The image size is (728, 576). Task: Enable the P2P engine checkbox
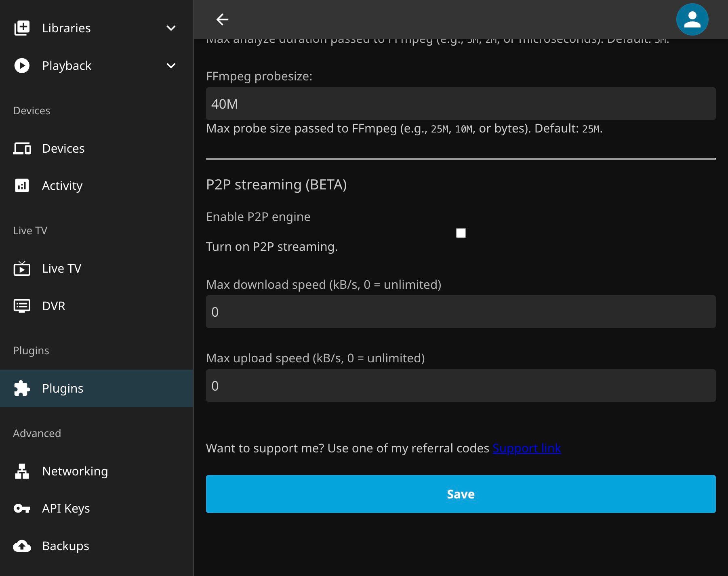pos(461,233)
